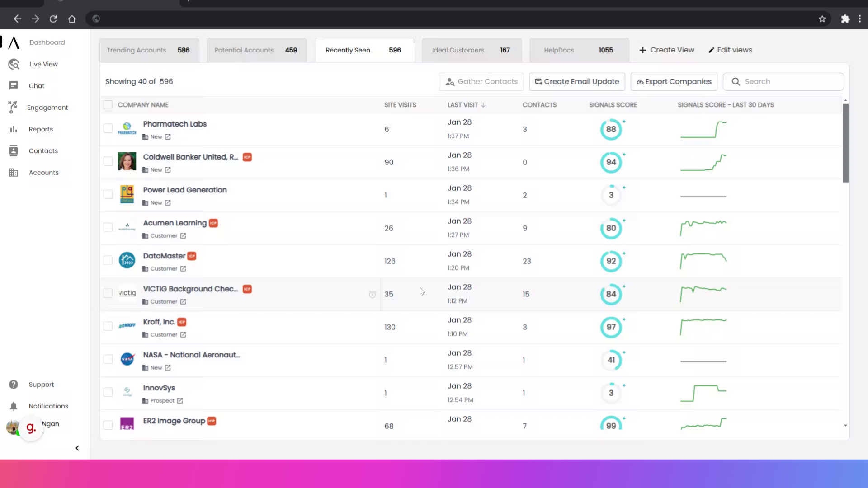Screen dimensions: 868x488
Task: Open NASA external link icon
Action: (x=168, y=368)
